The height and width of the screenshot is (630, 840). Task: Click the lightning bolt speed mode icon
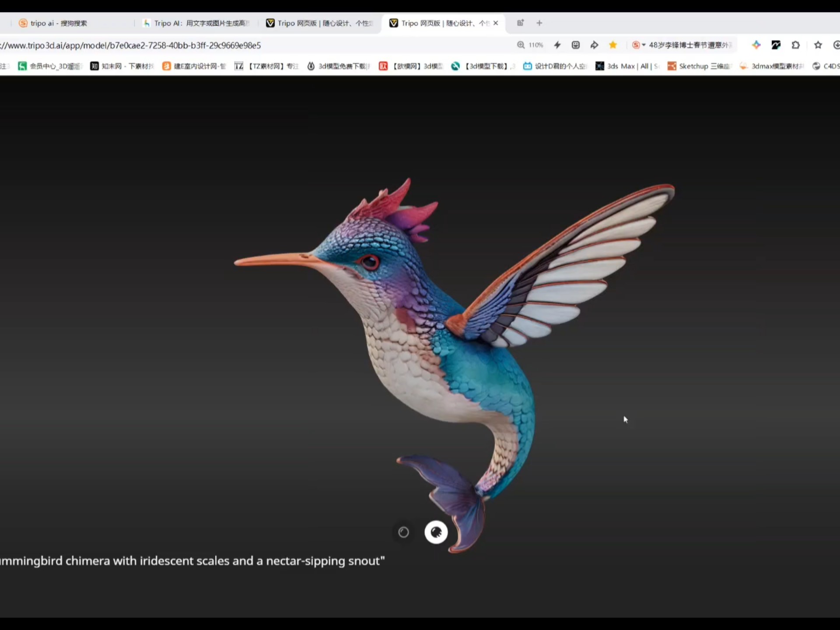coord(557,45)
